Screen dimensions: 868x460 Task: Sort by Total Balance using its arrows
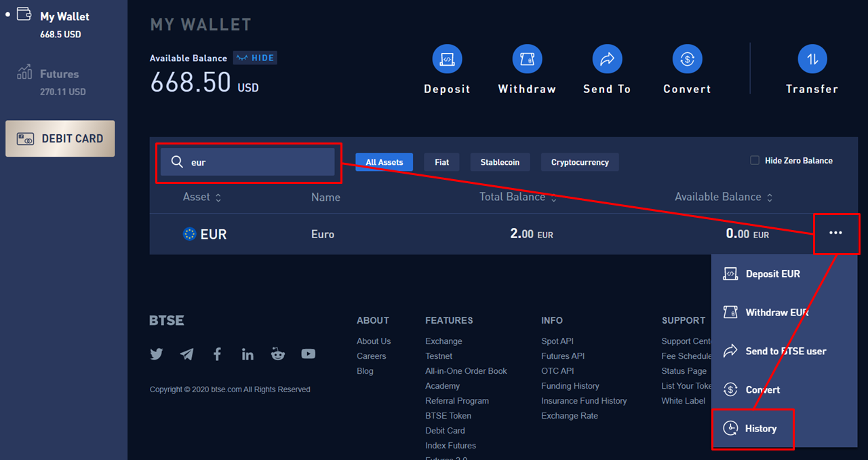click(x=554, y=197)
